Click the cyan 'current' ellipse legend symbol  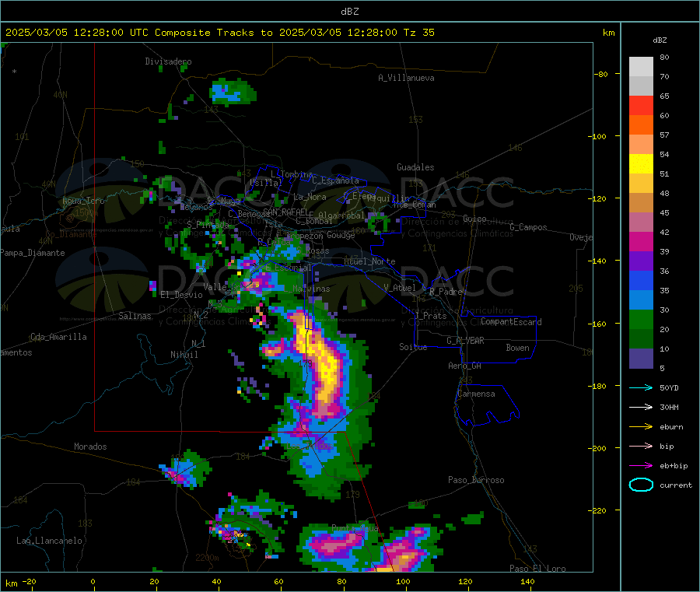point(641,485)
